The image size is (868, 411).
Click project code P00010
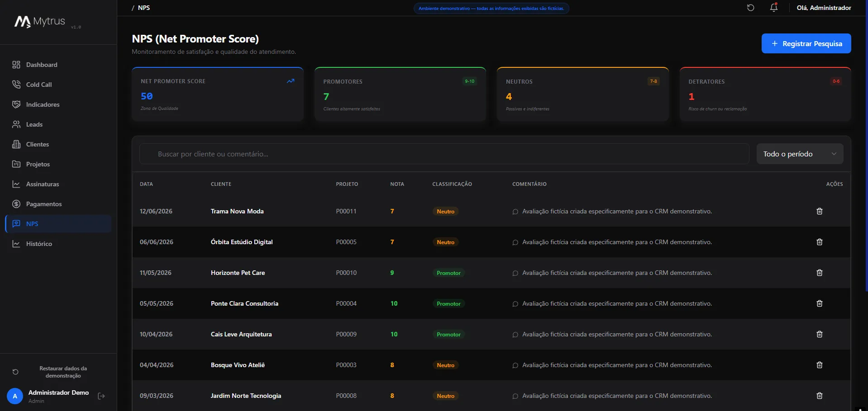click(x=346, y=273)
